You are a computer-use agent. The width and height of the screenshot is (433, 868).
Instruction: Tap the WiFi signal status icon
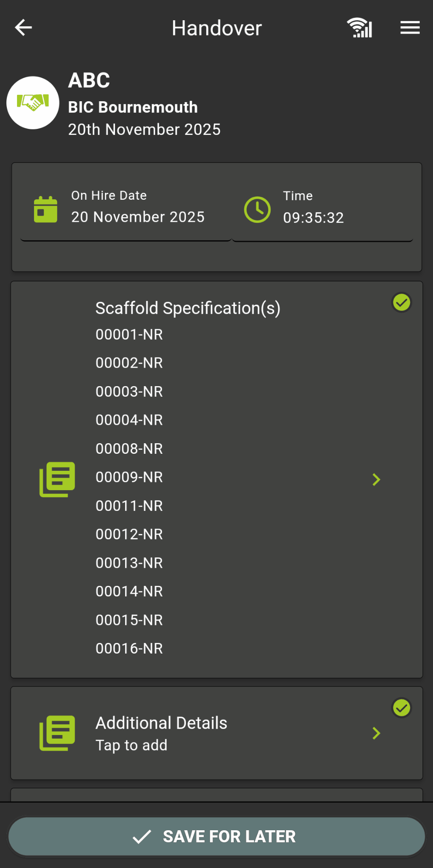[359, 28]
